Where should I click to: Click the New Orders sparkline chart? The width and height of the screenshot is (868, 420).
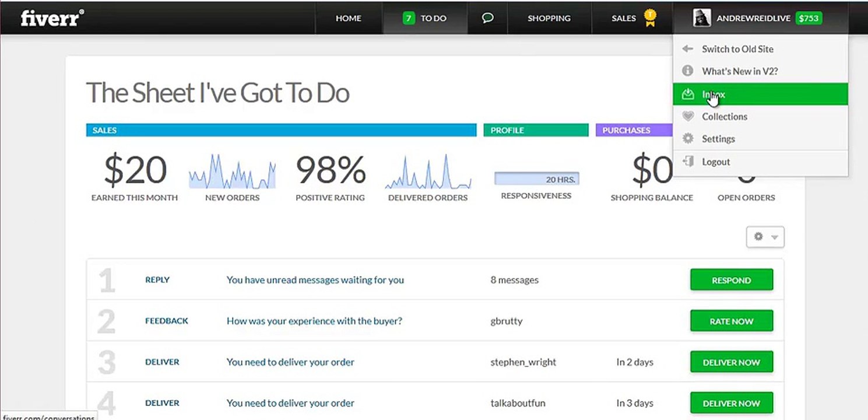232,171
